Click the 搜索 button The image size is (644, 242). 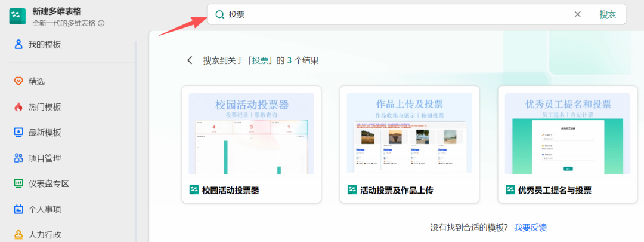pos(608,14)
